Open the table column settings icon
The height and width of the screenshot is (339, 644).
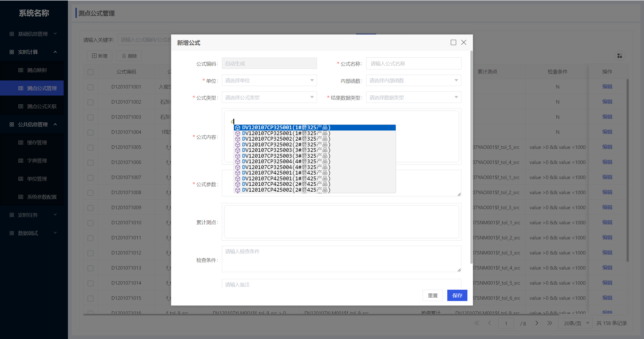pyautogui.click(x=620, y=56)
